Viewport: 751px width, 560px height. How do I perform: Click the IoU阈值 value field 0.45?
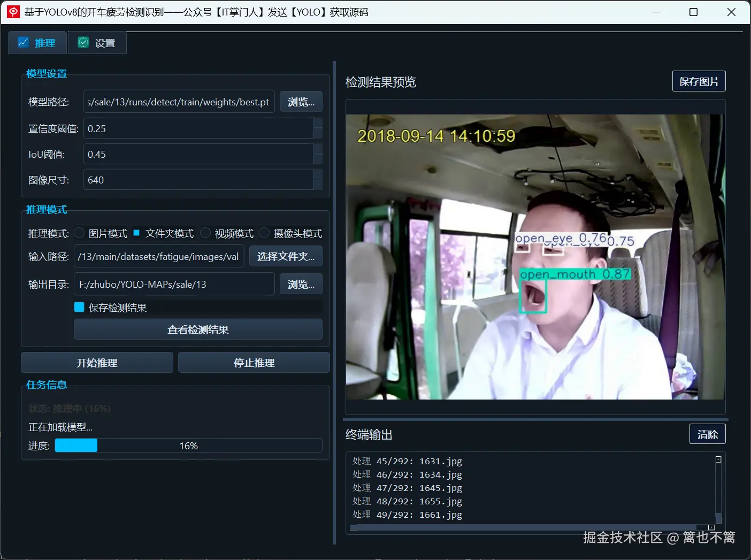coord(198,154)
